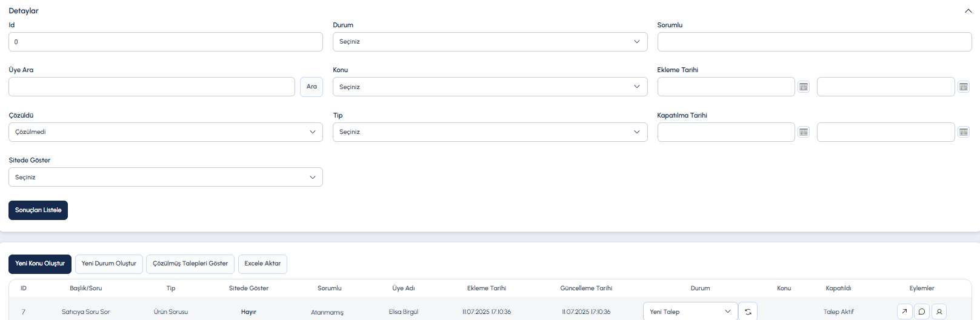Collapse the Detaylar panel chevron
The width and height of the screenshot is (980, 320).
coord(968,11)
